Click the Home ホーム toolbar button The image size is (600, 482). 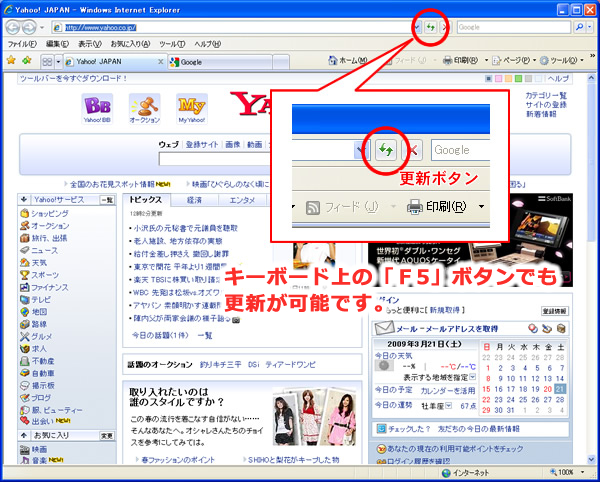[348, 60]
